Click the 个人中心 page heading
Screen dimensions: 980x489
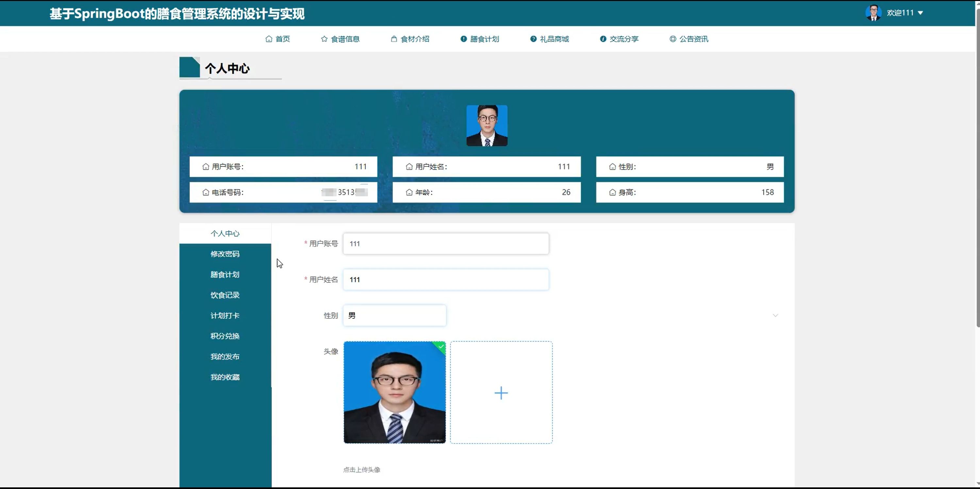[x=227, y=69]
